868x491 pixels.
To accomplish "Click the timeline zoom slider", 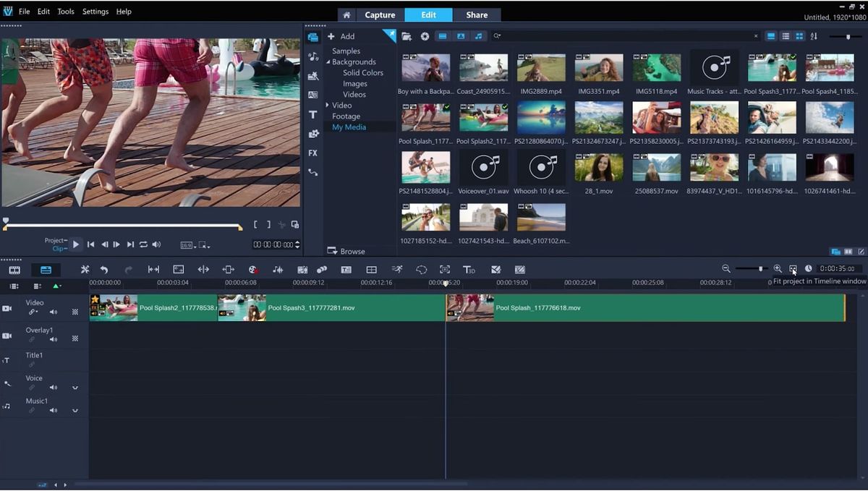I will 759,268.
